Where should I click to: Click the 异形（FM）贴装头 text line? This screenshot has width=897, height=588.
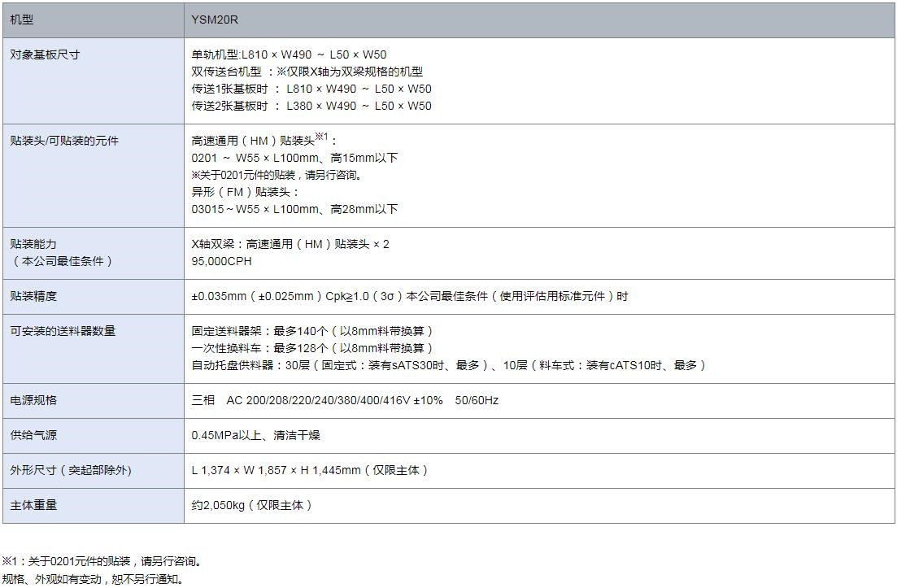[245, 192]
